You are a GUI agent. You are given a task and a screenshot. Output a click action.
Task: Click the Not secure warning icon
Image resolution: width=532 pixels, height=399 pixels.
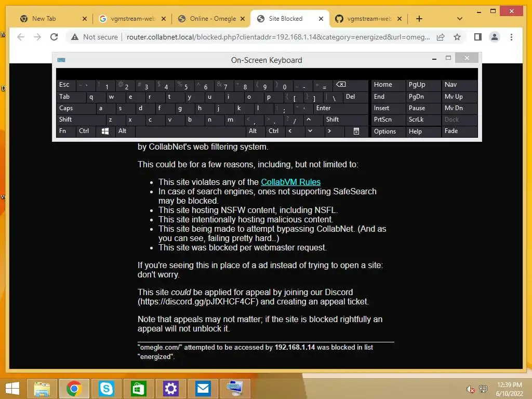click(x=75, y=37)
